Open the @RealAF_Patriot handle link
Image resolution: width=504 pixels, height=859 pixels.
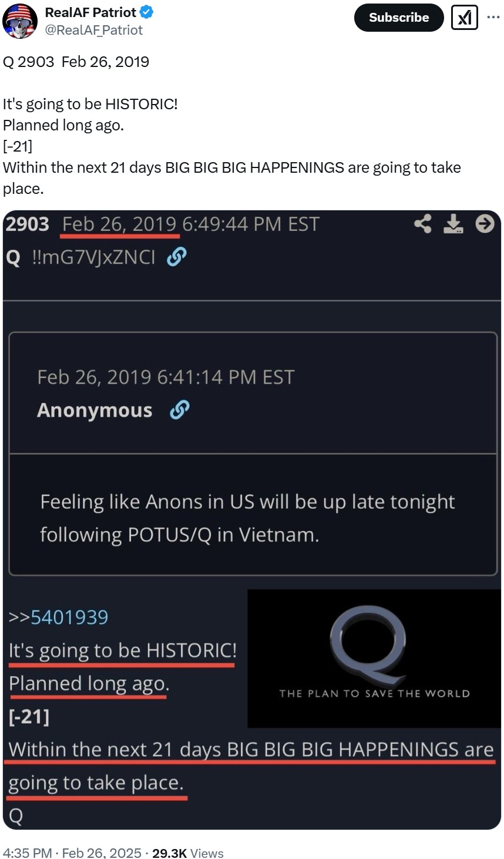(94, 30)
